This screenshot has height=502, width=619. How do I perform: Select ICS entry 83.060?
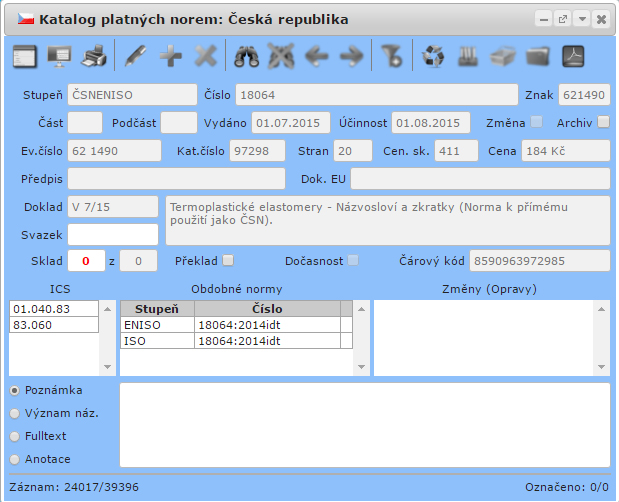tap(54, 325)
